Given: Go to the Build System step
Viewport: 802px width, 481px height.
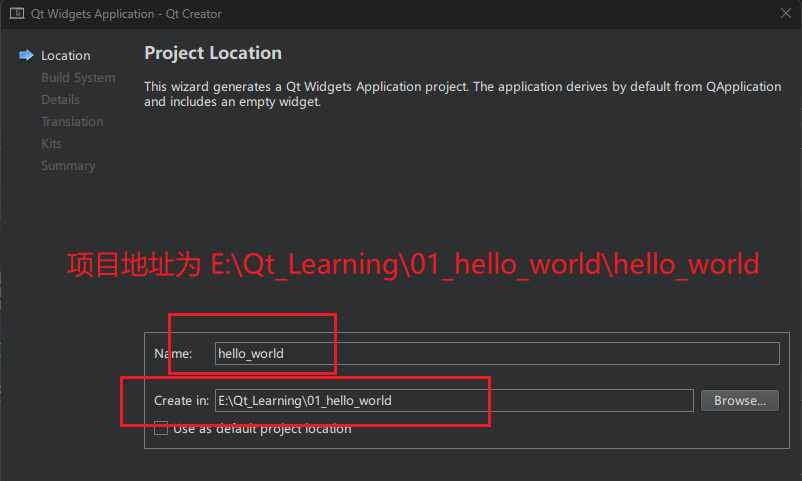Looking at the screenshot, I should tap(78, 78).
